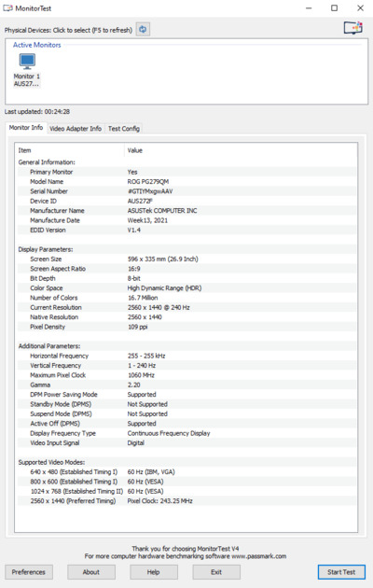Minimize the MonitorTest window
The image size is (373, 588).
[x=309, y=7]
